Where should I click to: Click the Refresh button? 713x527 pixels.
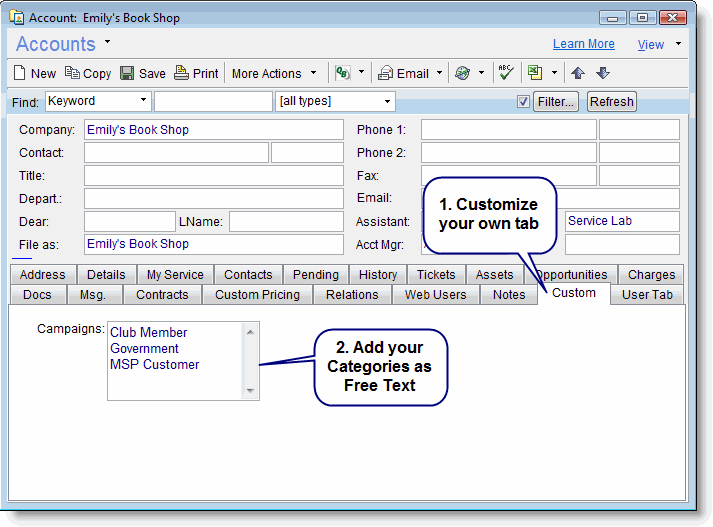611,102
